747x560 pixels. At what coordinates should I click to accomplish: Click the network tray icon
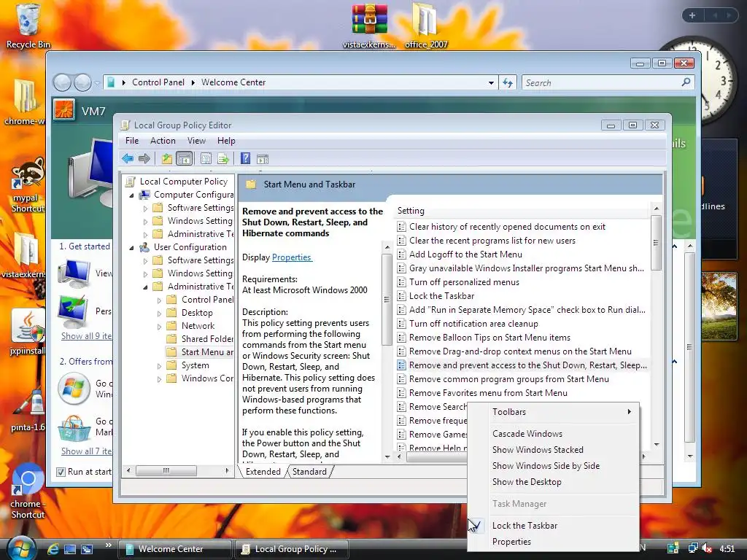(693, 548)
